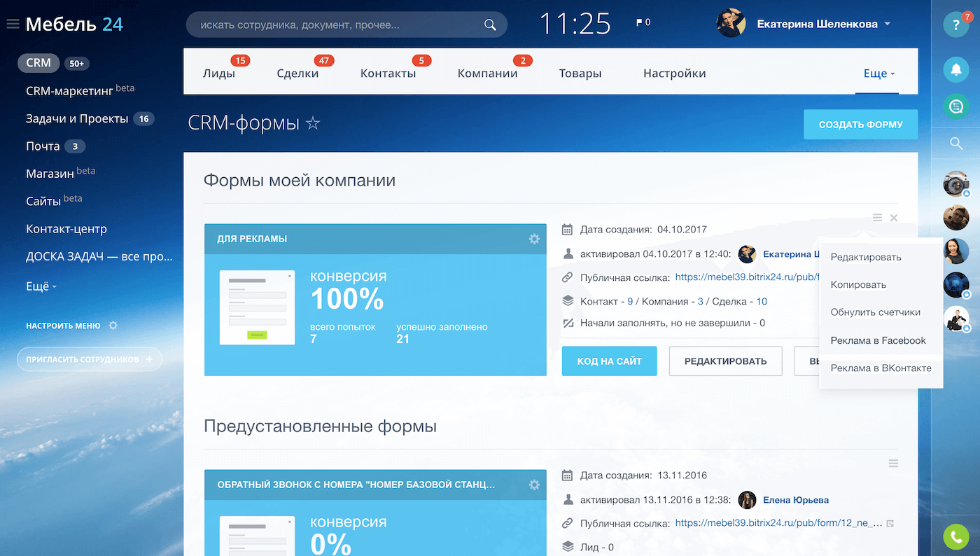The image size is (980, 556).
Task: Click the Контакт count link 9
Action: [630, 302]
